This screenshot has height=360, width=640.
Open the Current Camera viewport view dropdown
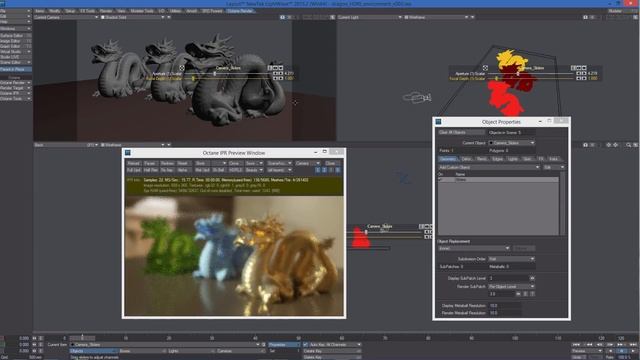point(66,18)
